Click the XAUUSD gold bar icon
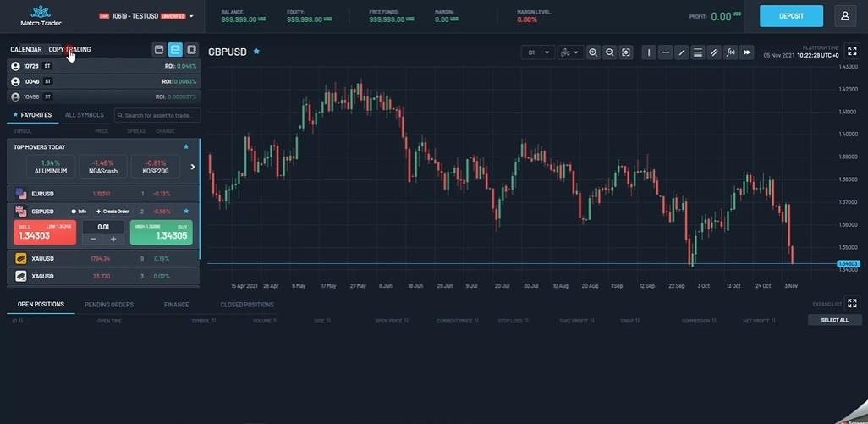This screenshot has width=868, height=424. (x=21, y=258)
